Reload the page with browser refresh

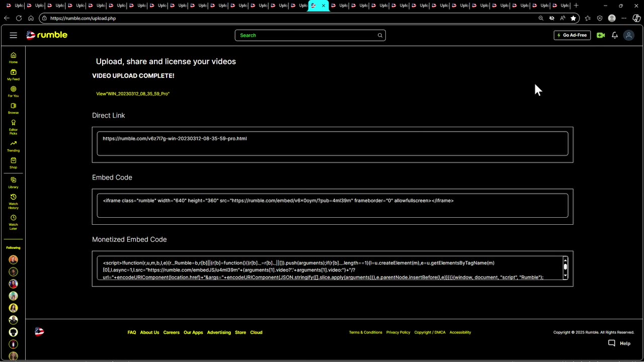point(19,18)
